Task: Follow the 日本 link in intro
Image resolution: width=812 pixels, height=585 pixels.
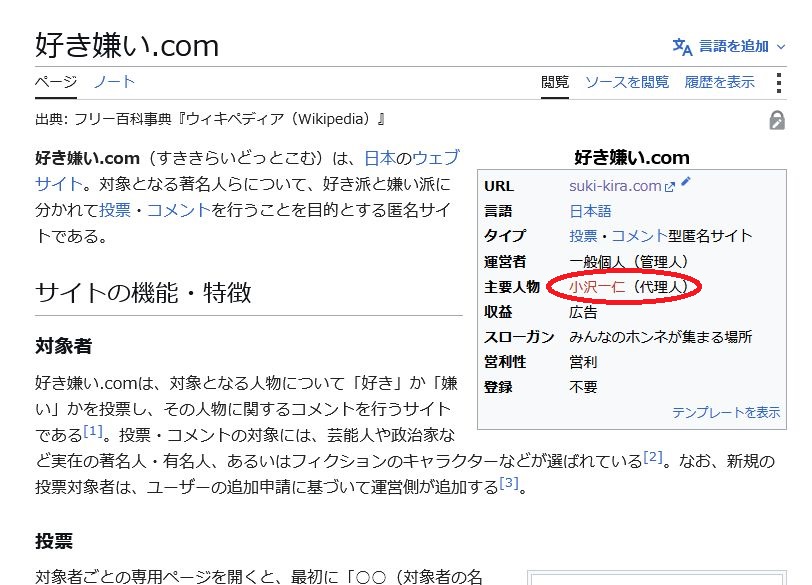Action: [380, 158]
